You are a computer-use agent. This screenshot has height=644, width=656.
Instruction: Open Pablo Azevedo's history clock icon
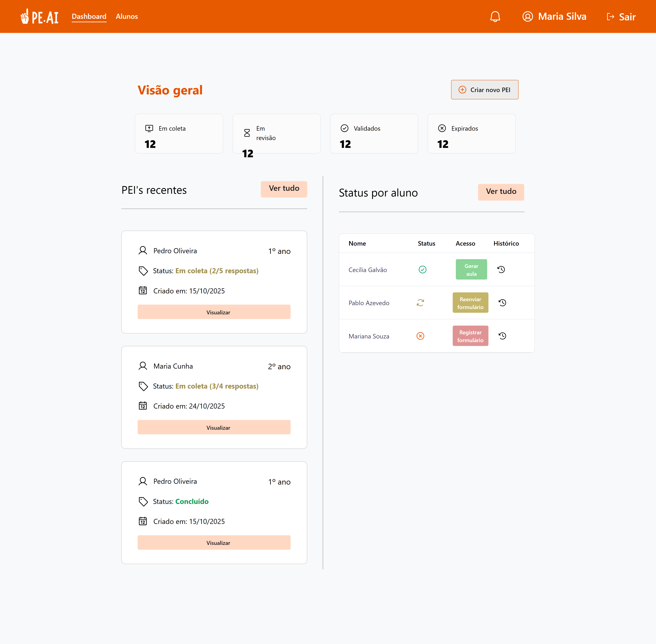point(502,302)
